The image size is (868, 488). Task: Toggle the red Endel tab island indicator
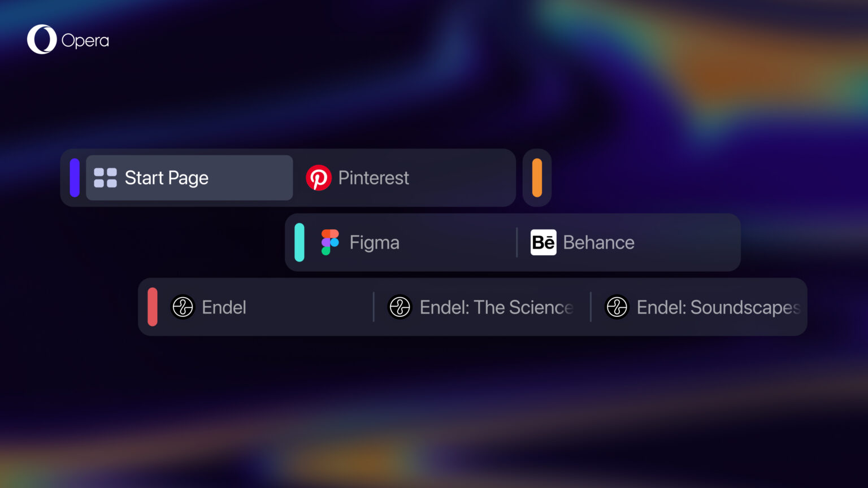tap(152, 307)
